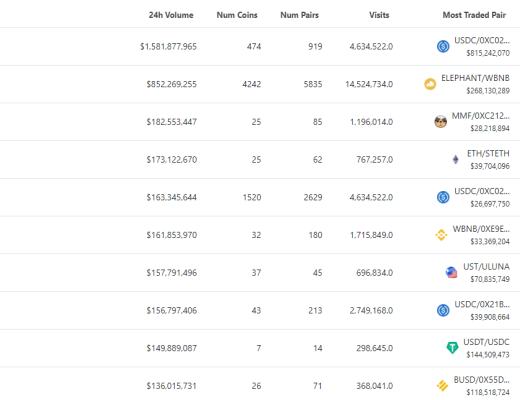The width and height of the screenshot is (520, 400).
Task: Open the BUSD/0X55D... pair link
Action: pos(481,379)
